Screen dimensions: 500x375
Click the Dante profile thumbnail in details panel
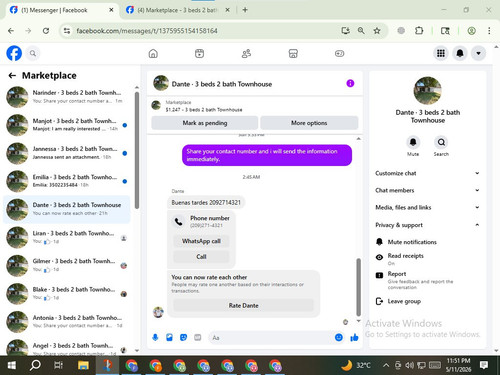pyautogui.click(x=427, y=90)
